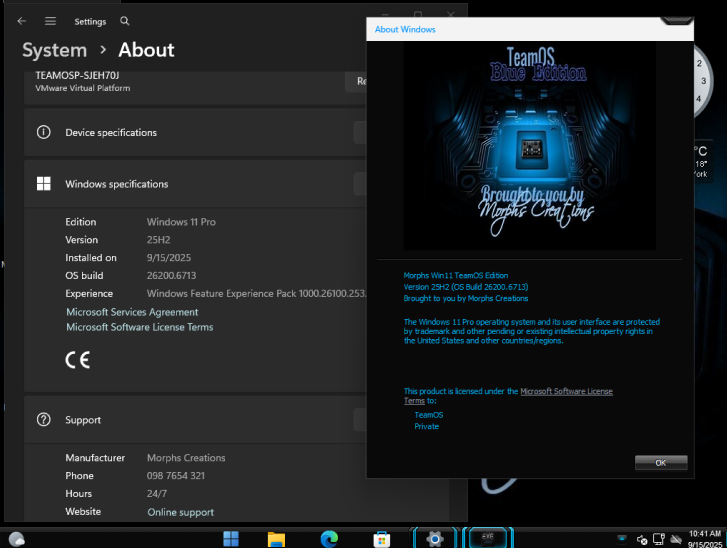
Task: Navigate to System in the breadcrumb
Action: 54,50
